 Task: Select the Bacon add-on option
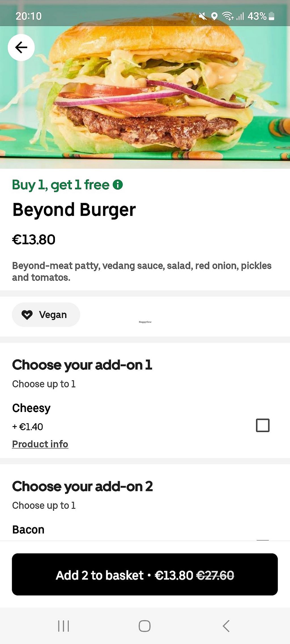[x=28, y=530]
